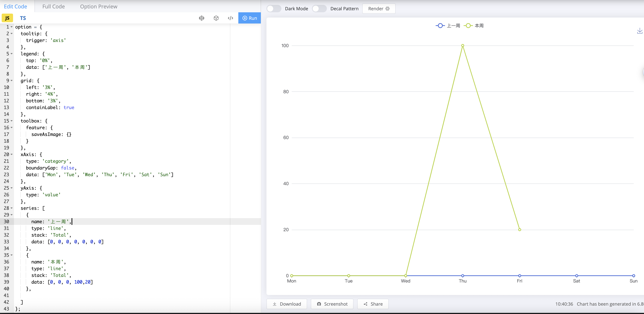644x314 pixels.
Task: Open code in CodePen icon
Action: pyautogui.click(x=201, y=18)
